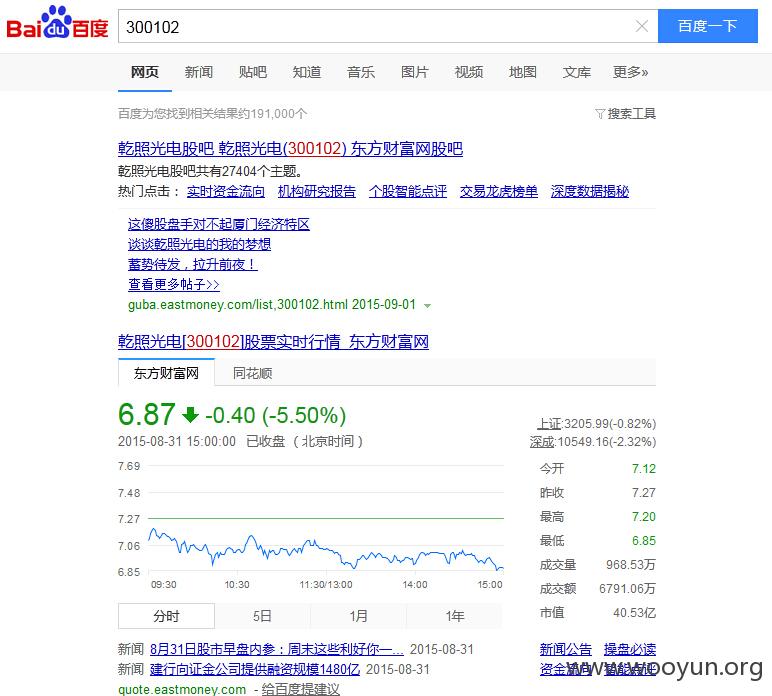The width and height of the screenshot is (772, 696).
Task: Open news 建行向证金公司提供融资规模1480亿
Action: [255, 669]
